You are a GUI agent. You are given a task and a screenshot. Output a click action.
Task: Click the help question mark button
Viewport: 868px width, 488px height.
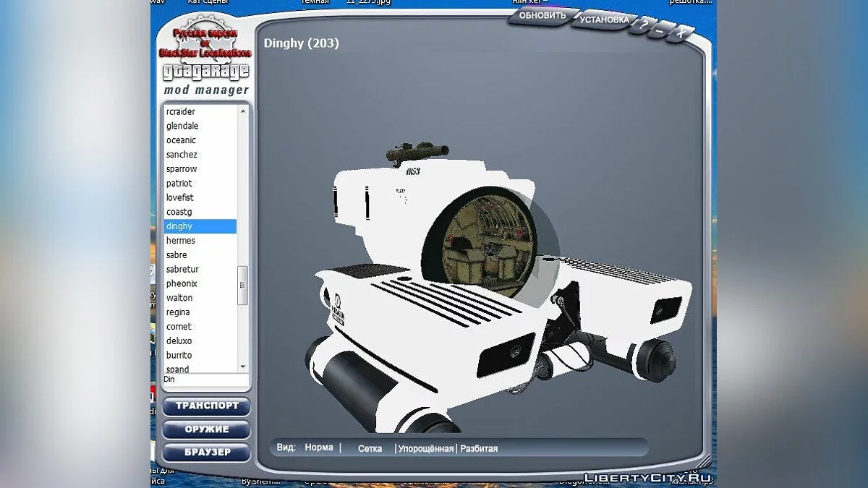click(x=642, y=27)
